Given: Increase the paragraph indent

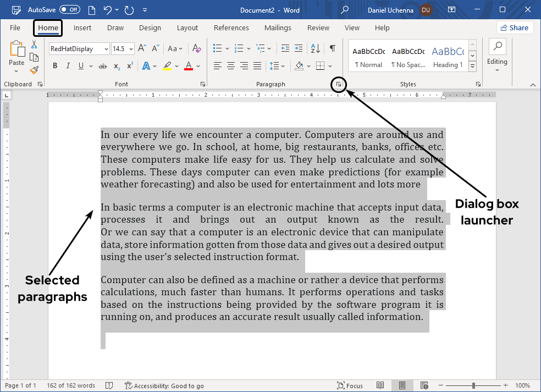Looking at the screenshot, I should 298,48.
